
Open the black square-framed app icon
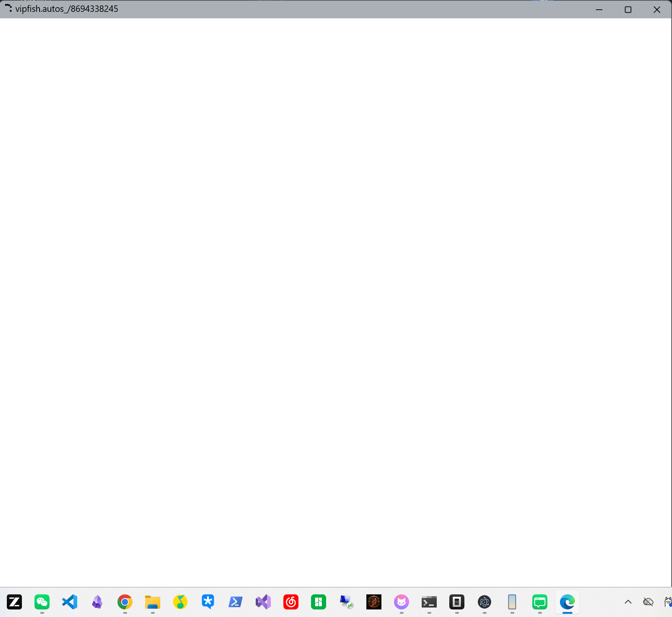[457, 602]
